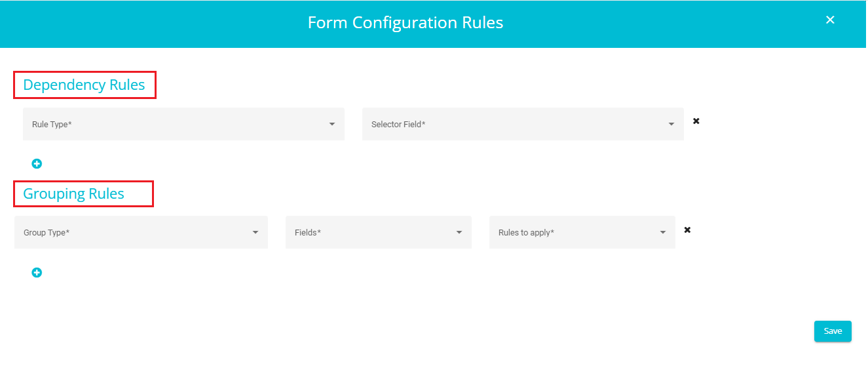Open the Rule Type dropdown

pyautogui.click(x=183, y=124)
